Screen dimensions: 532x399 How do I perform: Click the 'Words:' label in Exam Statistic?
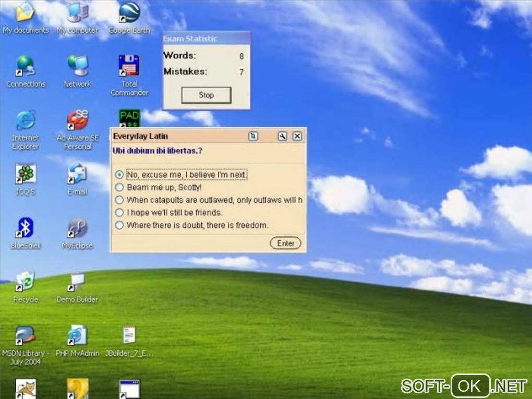180,55
